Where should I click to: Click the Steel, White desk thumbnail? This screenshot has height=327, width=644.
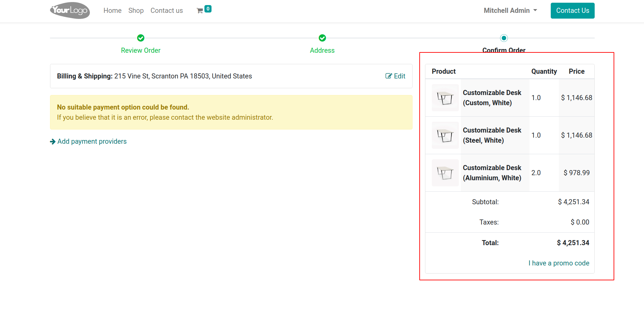pyautogui.click(x=445, y=135)
